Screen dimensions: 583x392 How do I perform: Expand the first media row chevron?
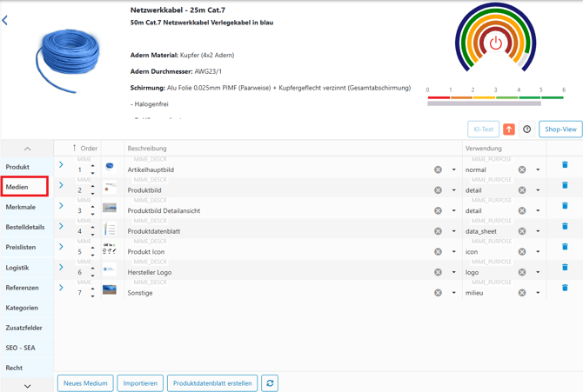pyautogui.click(x=61, y=164)
